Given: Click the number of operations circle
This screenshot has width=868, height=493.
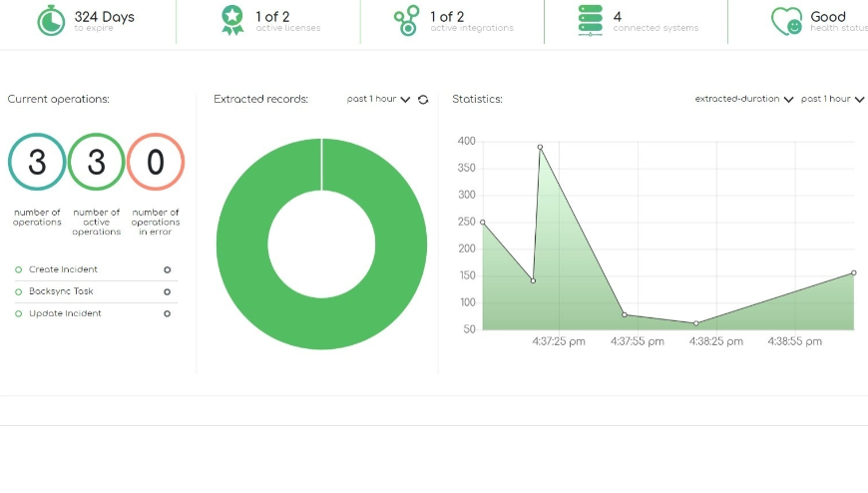Looking at the screenshot, I should pos(37,162).
